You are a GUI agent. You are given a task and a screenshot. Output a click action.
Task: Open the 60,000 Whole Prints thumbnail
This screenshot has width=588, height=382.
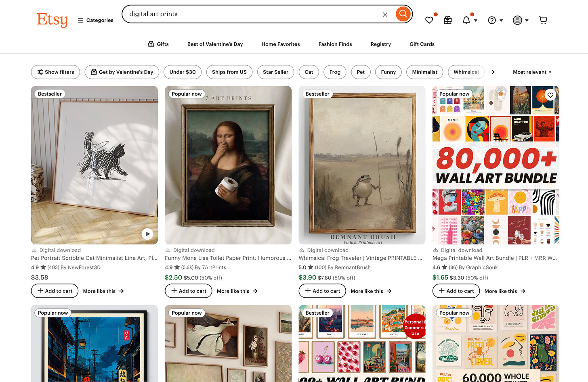coord(496,343)
